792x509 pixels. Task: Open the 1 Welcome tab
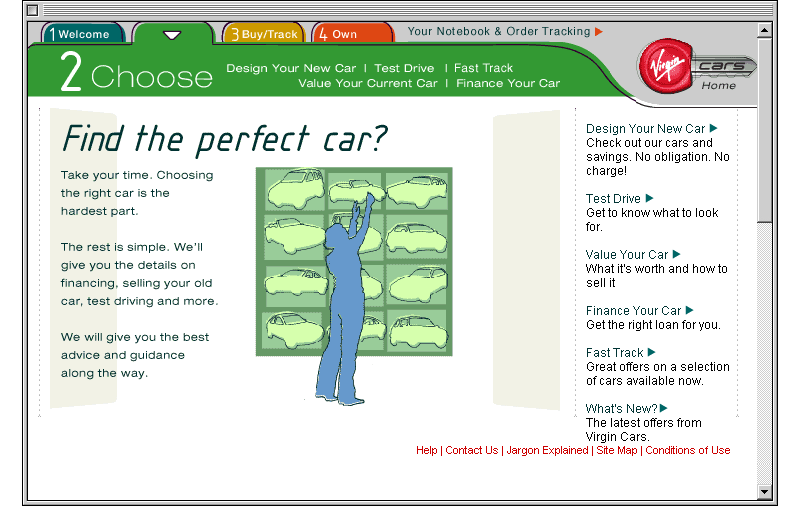[x=82, y=34]
